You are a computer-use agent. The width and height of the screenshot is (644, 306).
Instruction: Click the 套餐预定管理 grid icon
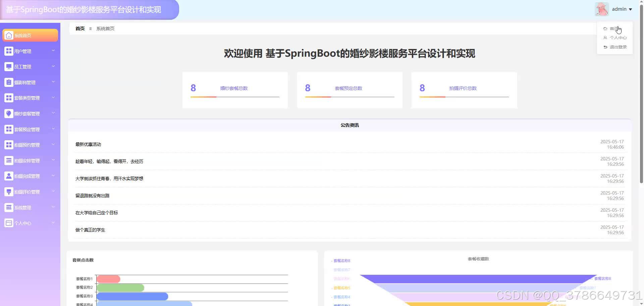pyautogui.click(x=9, y=129)
